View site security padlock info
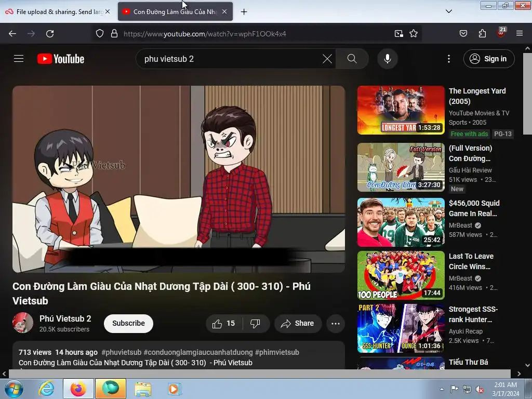The height and width of the screenshot is (399, 532). [x=114, y=34]
